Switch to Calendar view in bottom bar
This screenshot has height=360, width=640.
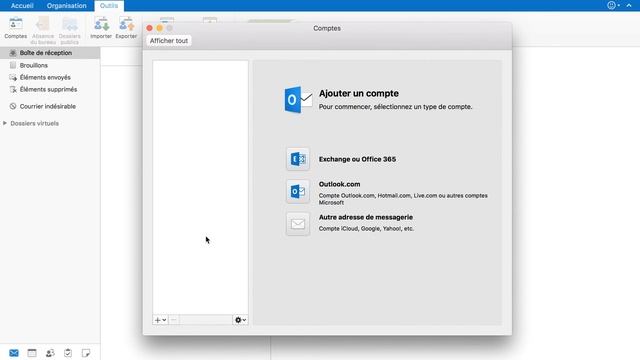32,353
